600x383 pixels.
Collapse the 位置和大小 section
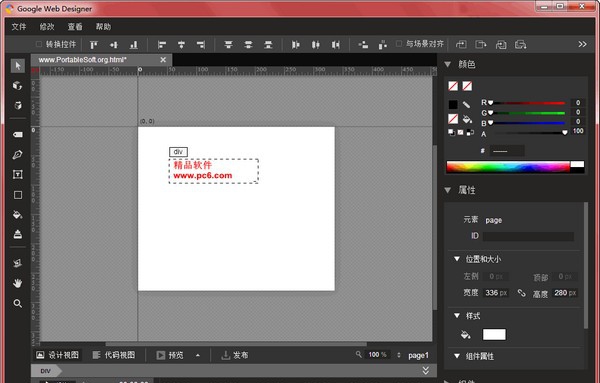pos(457,259)
